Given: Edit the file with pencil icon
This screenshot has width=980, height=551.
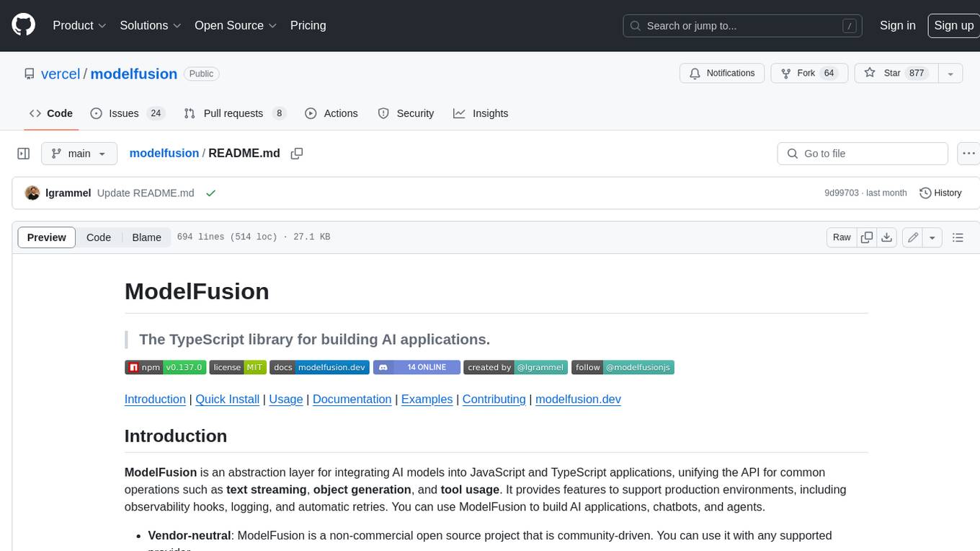Looking at the screenshot, I should [x=913, y=237].
